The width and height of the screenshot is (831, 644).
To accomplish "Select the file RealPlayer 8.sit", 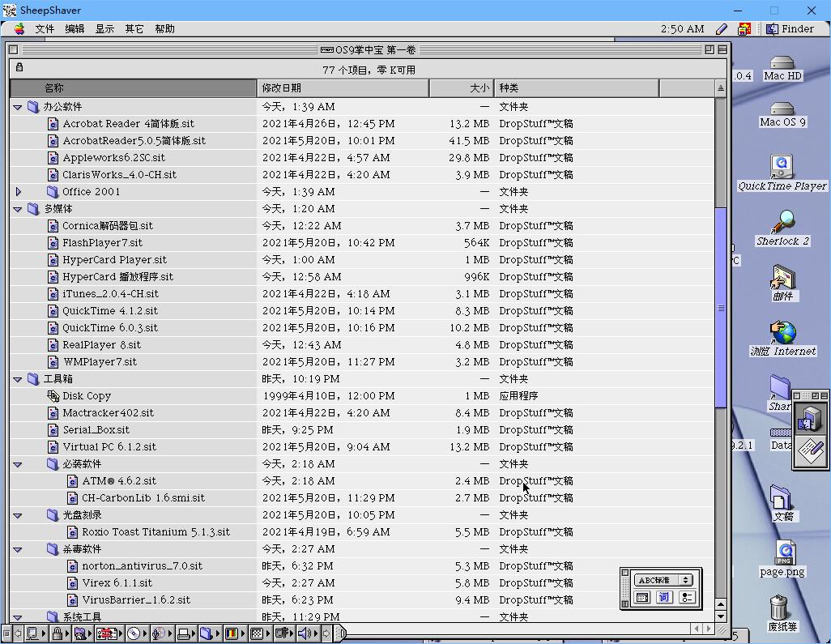I will pos(102,345).
